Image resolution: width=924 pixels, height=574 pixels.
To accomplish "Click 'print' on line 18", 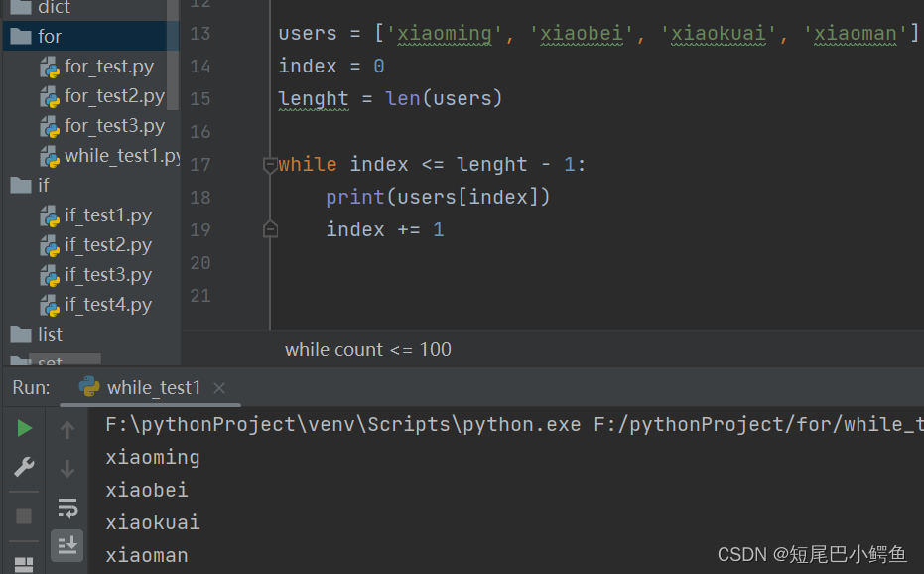I will [354, 197].
